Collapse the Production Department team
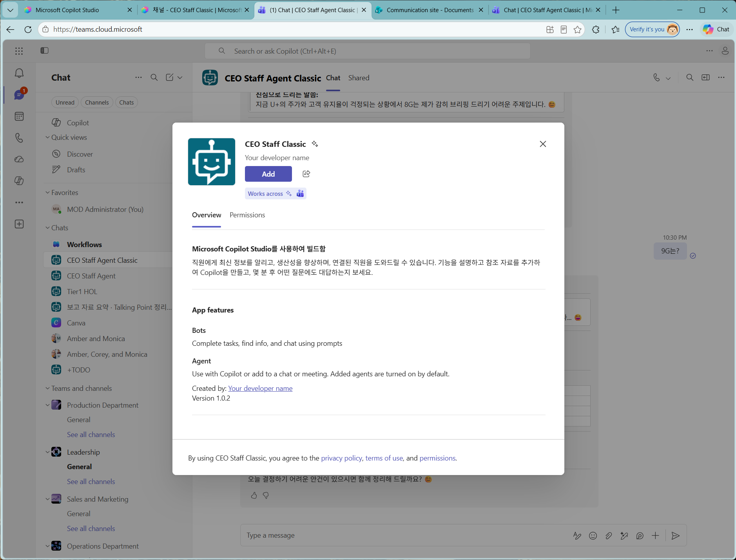This screenshot has height=560, width=736. (x=47, y=405)
